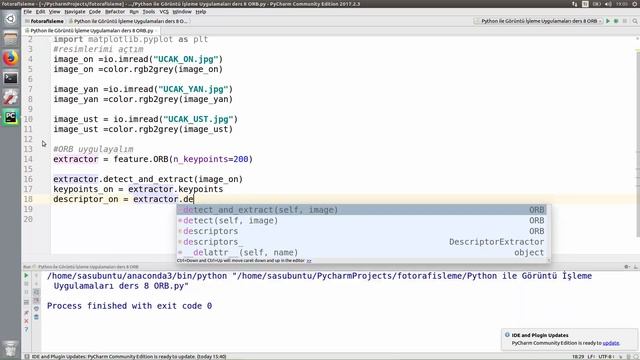
Task: Hide the Run tool window
Action: point(636,267)
